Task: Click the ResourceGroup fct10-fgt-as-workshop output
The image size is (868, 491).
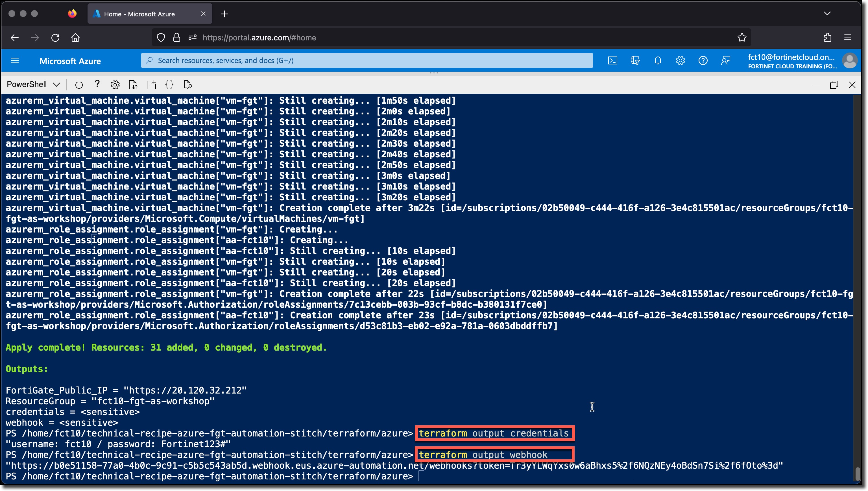Action: coord(110,401)
